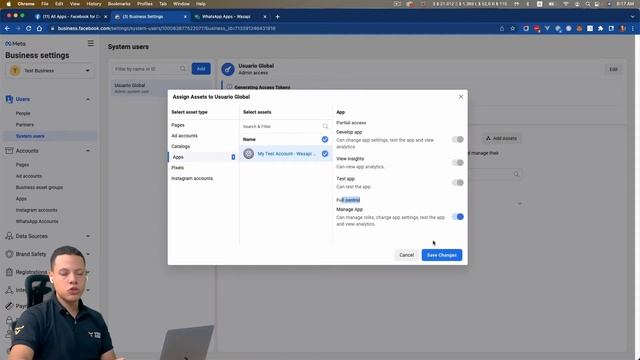Open Bookmarks menu in menu bar
The height and width of the screenshot is (360, 640).
tap(119, 4)
